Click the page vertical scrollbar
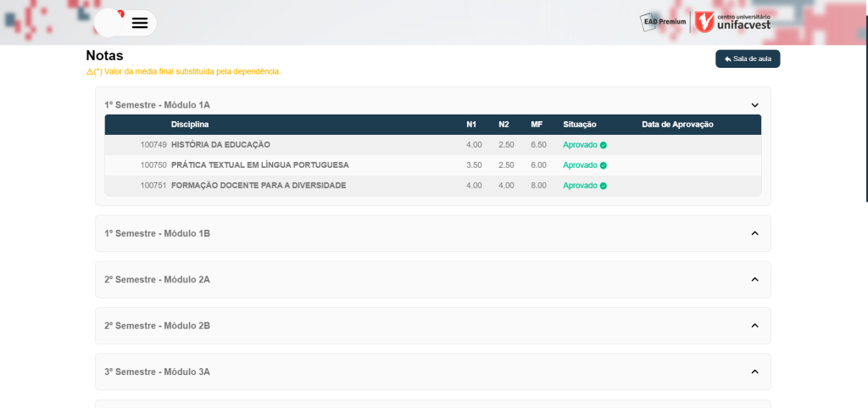Image resolution: width=868 pixels, height=408 pixels. pyautogui.click(x=865, y=102)
